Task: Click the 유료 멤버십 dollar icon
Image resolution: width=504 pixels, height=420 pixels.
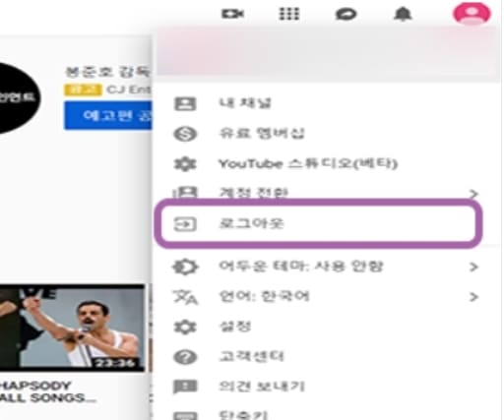Action: click(x=185, y=134)
